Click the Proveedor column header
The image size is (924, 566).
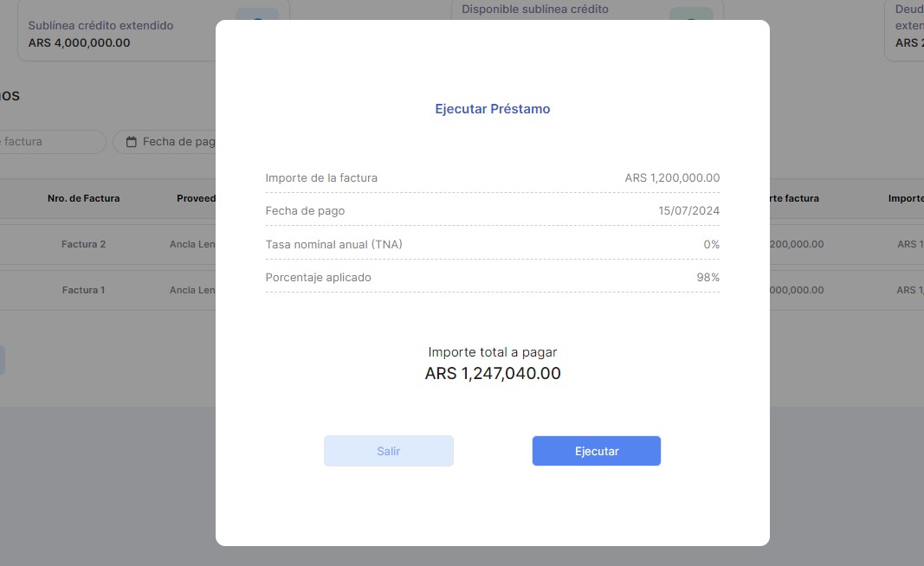tap(196, 198)
